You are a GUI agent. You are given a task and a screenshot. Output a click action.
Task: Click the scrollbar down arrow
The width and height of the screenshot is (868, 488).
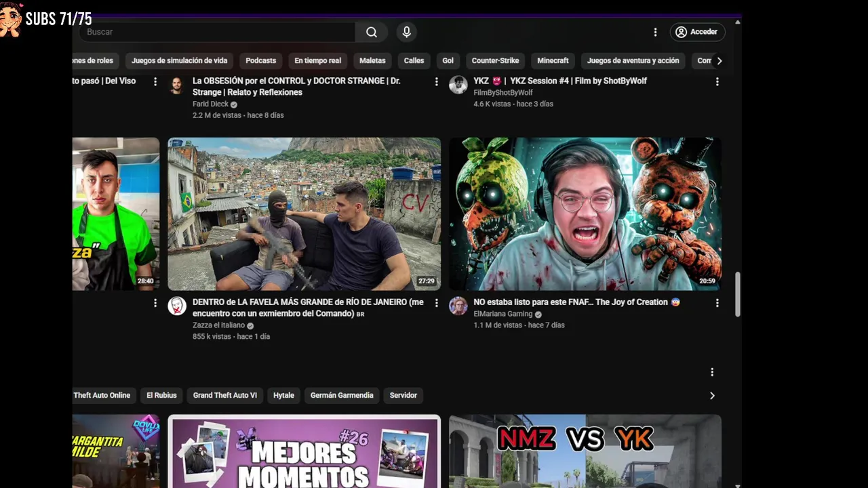point(737,485)
